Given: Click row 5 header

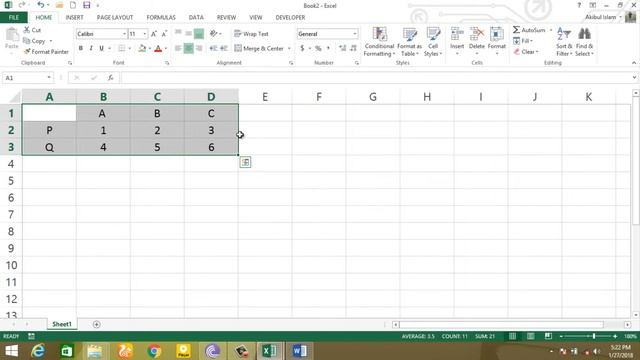Looking at the screenshot, I should pos(11,181).
